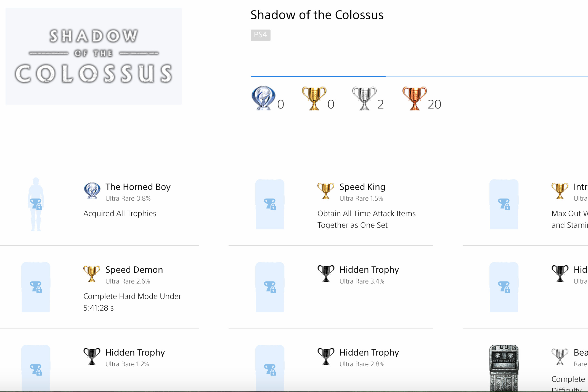This screenshot has height=392, width=588.
Task: Click The Horned Boy platinum trophy icon
Action: pyautogui.click(x=92, y=192)
